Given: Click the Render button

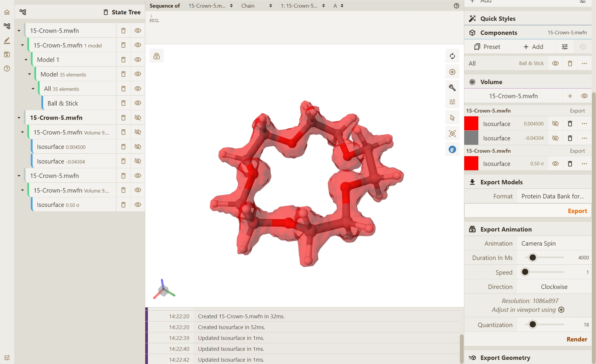Looking at the screenshot, I should click(x=576, y=339).
